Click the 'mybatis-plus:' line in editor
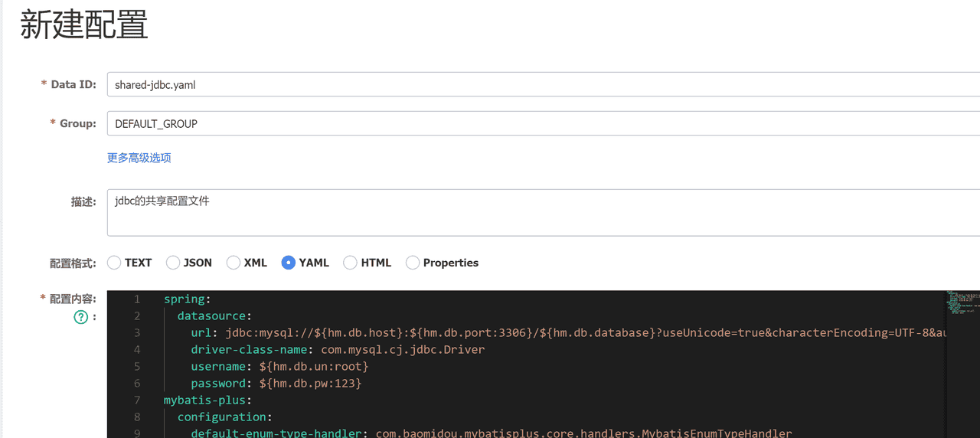Screen dimensions: 980x438 coord(207,400)
